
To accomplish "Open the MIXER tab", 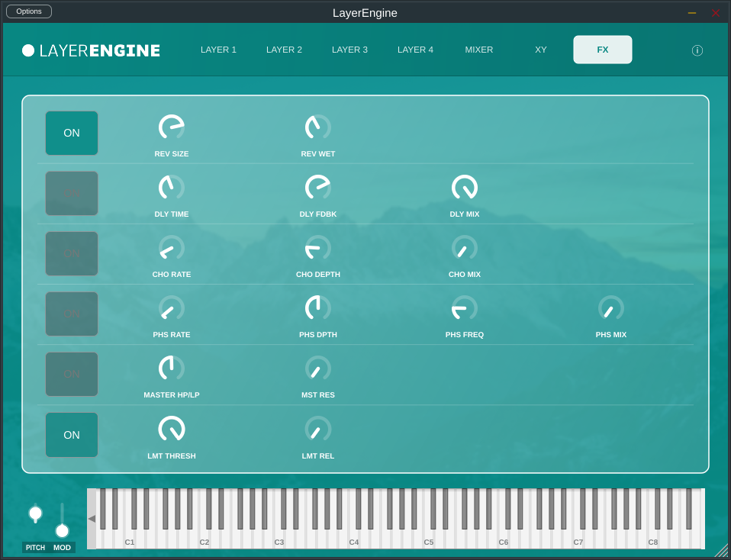I will coord(478,50).
